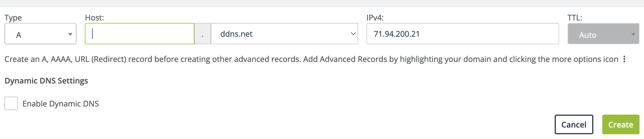The height and width of the screenshot is (139, 644).
Task: Click the arrow on the Type dropdown
Action: 70,34
